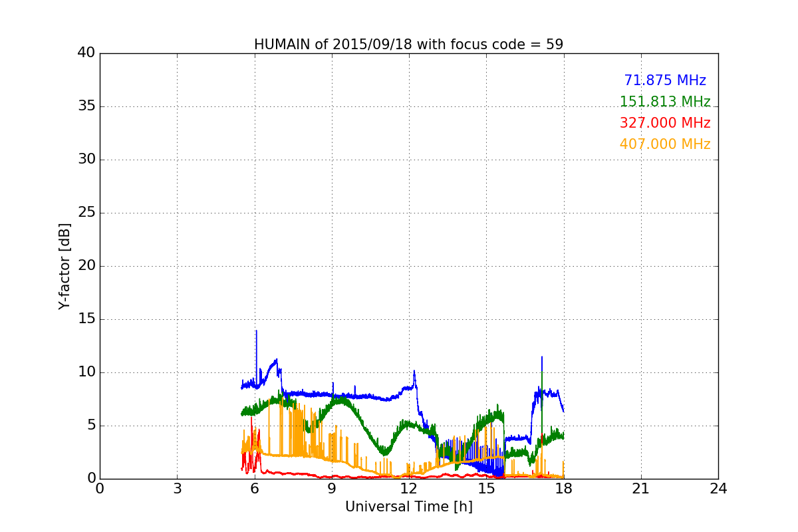798x532 pixels.
Task: Click the y-axis tick value 25
Action: tap(86, 213)
